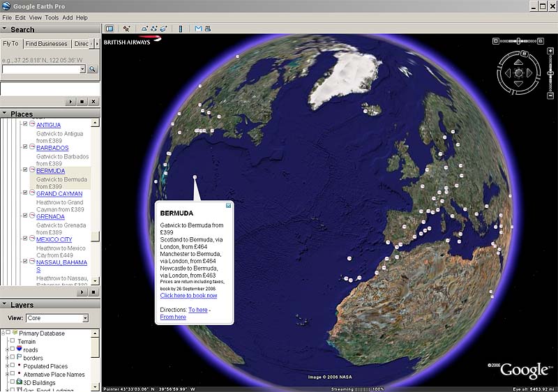
Task: Click the zoom out minus button
Action: 550,96
